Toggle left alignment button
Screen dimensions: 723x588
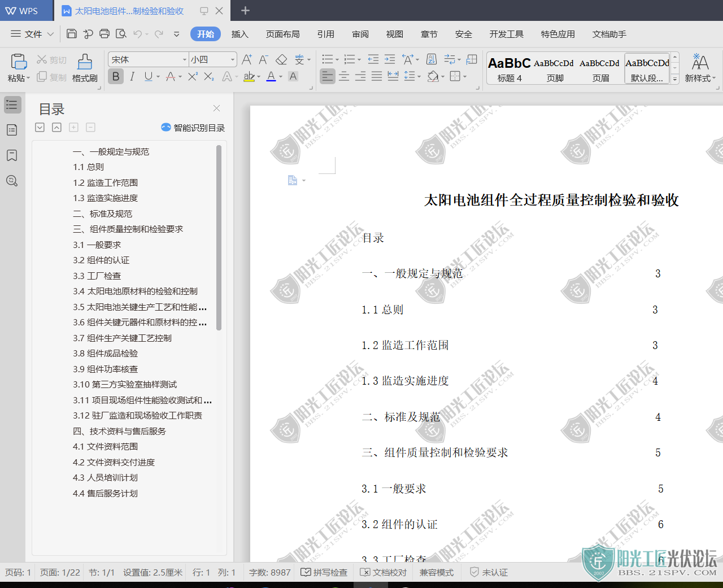pyautogui.click(x=328, y=76)
